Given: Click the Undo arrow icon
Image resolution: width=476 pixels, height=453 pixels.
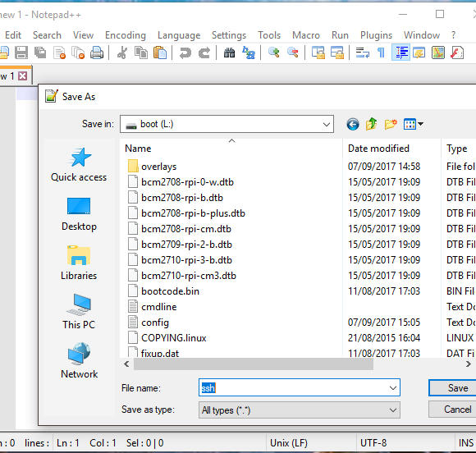Looking at the screenshot, I should pyautogui.click(x=185, y=53).
